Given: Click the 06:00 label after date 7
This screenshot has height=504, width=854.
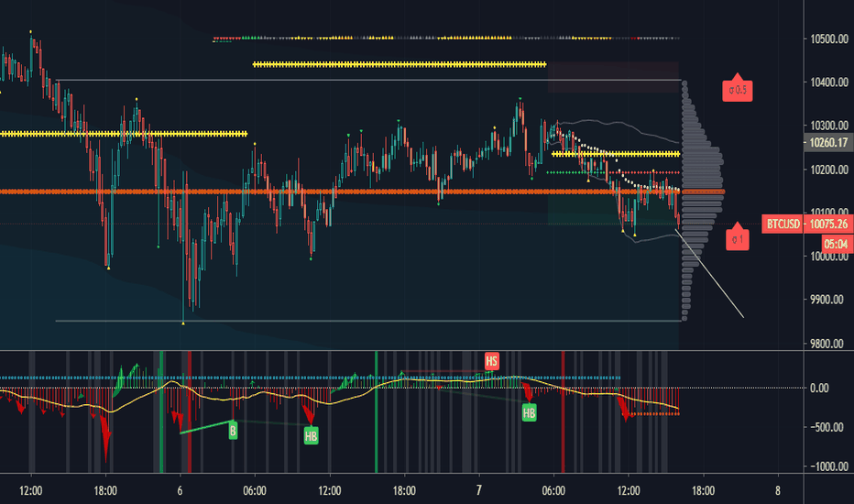Looking at the screenshot, I should tap(553, 490).
